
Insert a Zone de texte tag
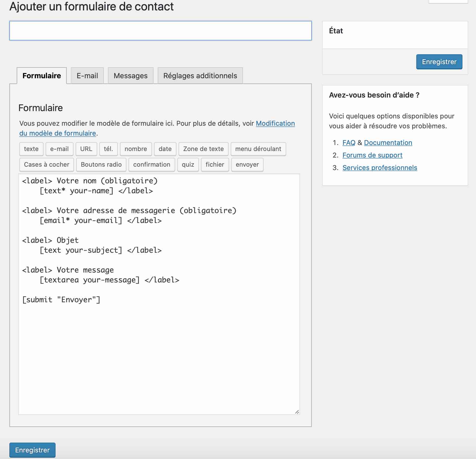tap(203, 149)
